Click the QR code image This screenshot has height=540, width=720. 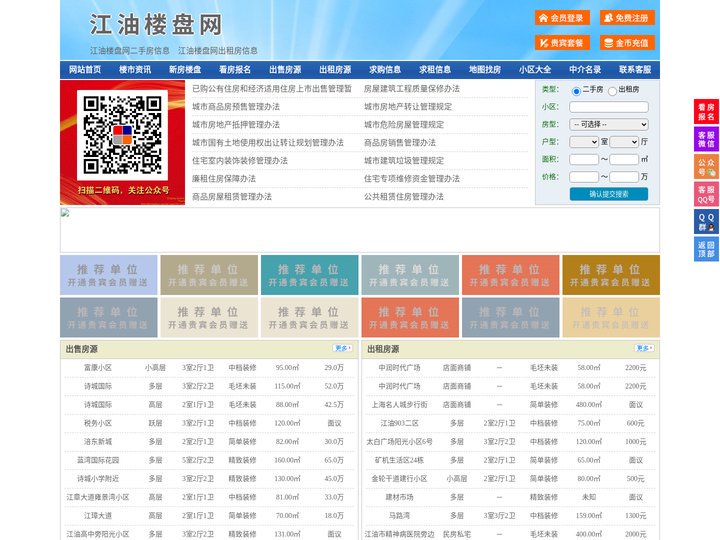[x=122, y=135]
